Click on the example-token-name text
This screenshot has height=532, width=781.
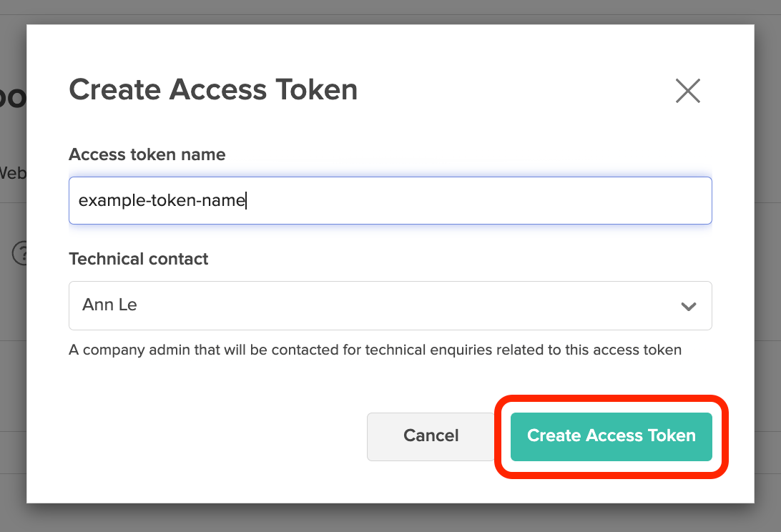pos(162,200)
